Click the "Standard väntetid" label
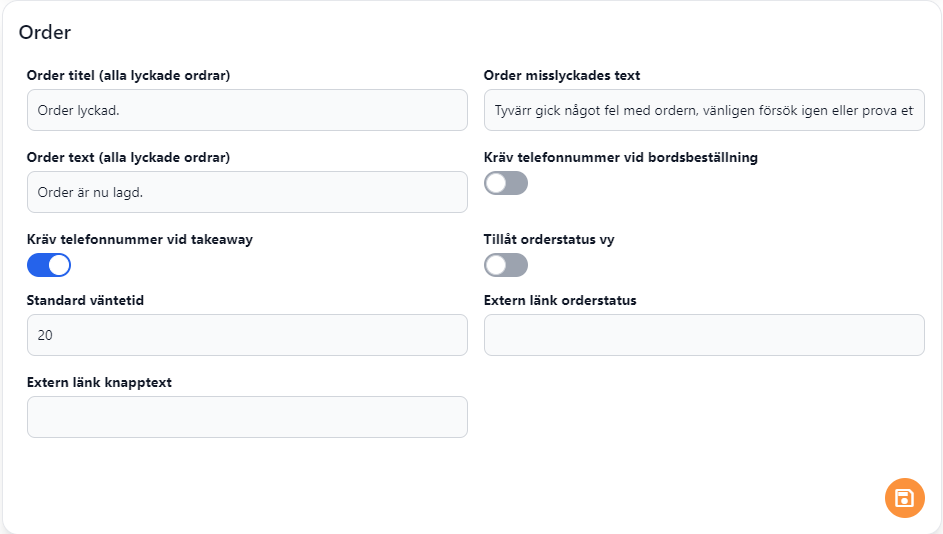This screenshot has height=534, width=943. tap(86, 300)
